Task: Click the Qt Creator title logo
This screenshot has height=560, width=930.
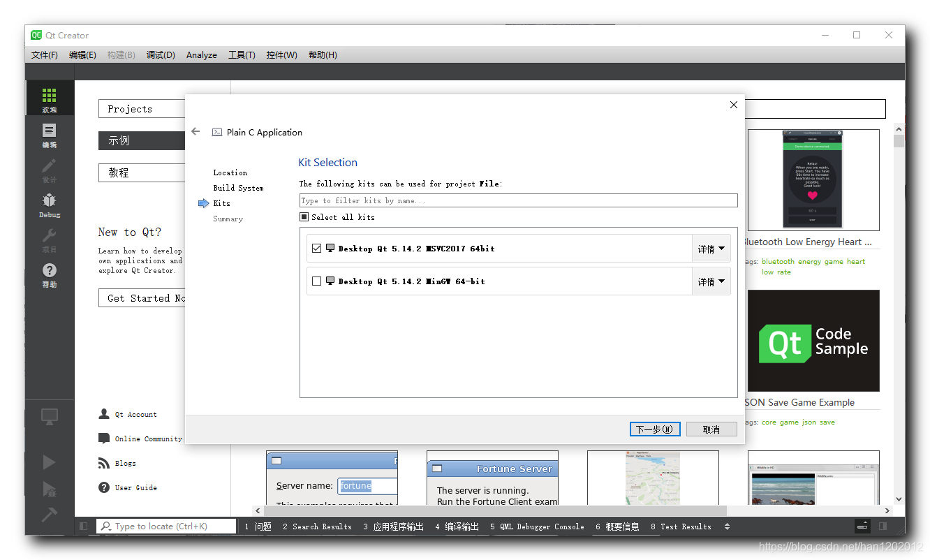Action: (x=36, y=35)
